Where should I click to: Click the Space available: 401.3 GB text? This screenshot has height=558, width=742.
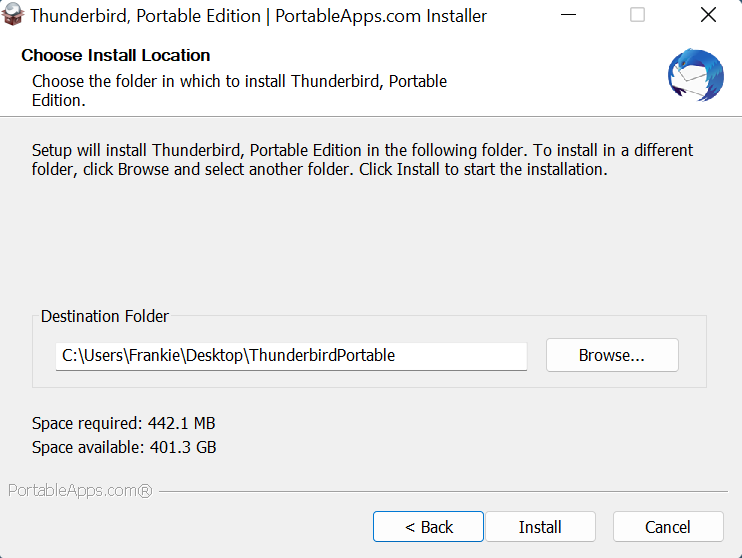coord(124,447)
